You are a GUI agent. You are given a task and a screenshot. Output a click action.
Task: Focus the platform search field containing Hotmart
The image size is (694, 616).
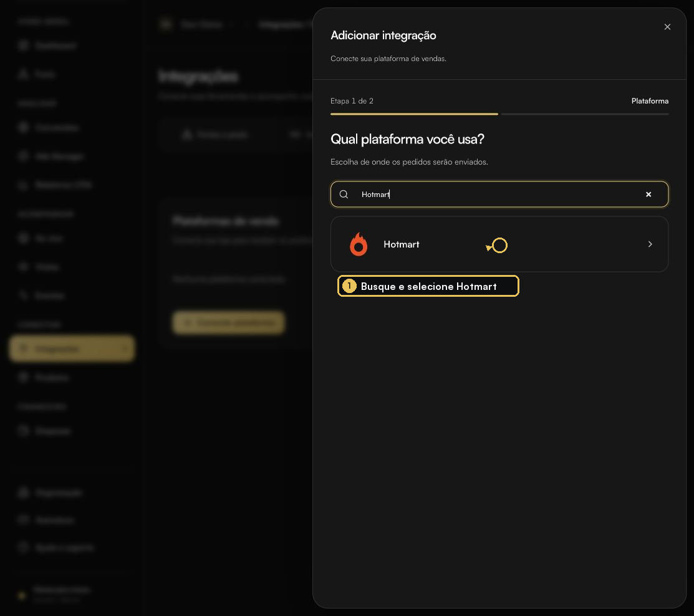point(499,195)
